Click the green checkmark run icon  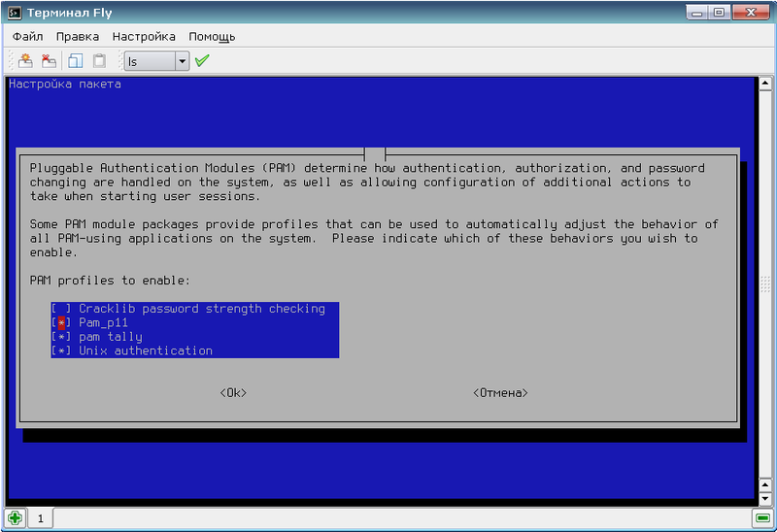[202, 61]
